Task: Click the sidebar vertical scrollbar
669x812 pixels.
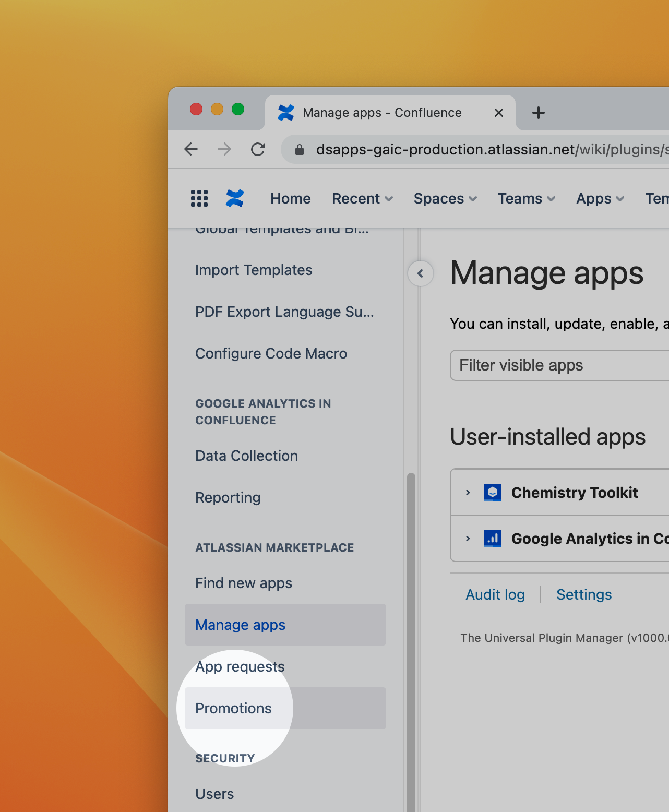Action: pos(411,626)
